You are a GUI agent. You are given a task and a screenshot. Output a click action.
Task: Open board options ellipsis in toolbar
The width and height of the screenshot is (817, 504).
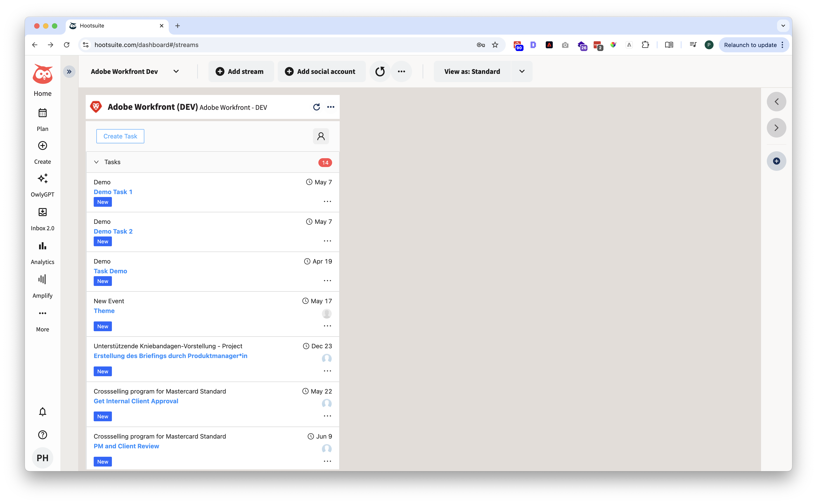coord(401,71)
